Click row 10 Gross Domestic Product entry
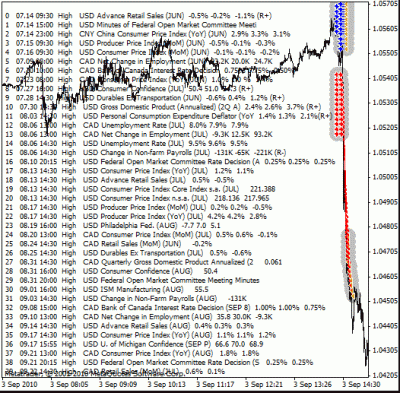The image size is (400, 393). click(x=163, y=107)
